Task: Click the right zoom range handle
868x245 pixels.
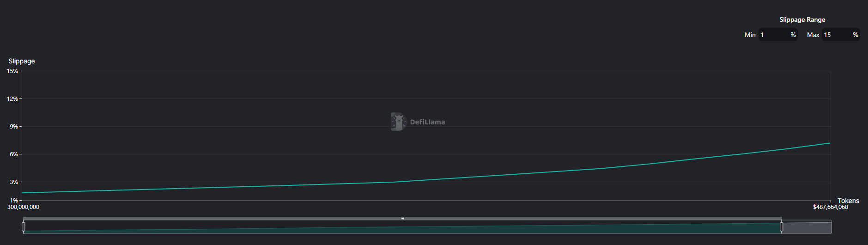Action: pyautogui.click(x=782, y=227)
